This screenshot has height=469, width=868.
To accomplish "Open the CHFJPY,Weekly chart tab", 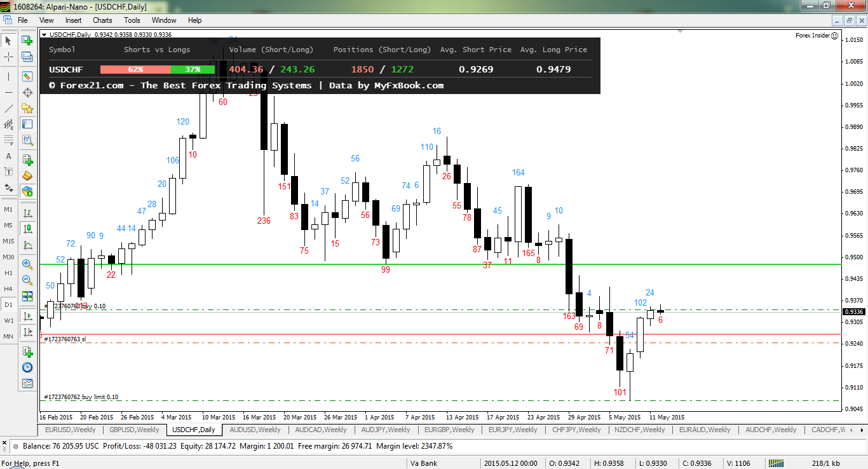I will click(576, 430).
